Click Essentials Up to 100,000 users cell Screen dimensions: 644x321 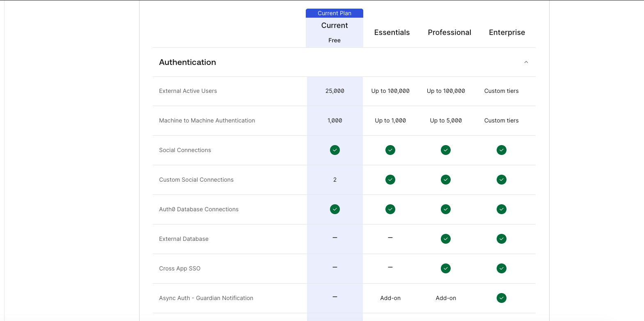pos(390,91)
